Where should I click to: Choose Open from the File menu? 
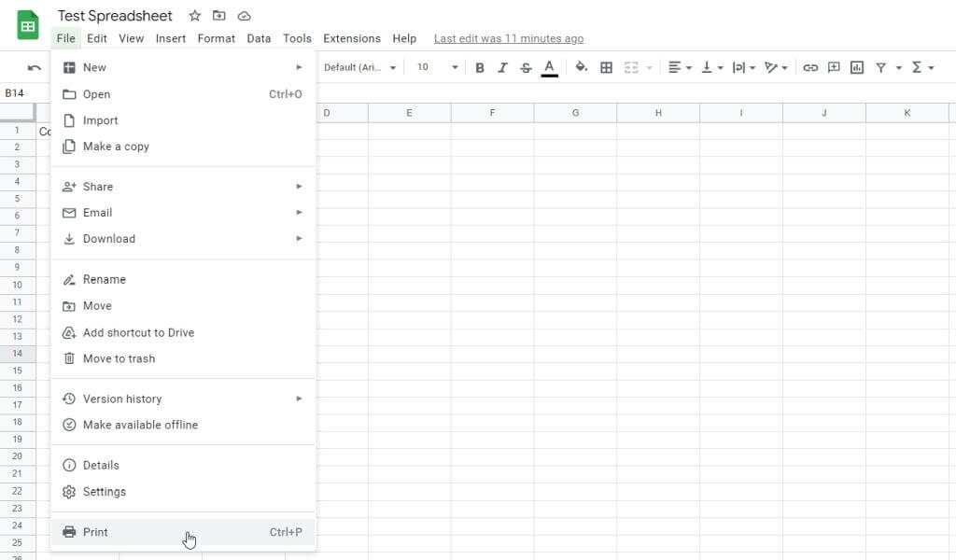(x=183, y=94)
